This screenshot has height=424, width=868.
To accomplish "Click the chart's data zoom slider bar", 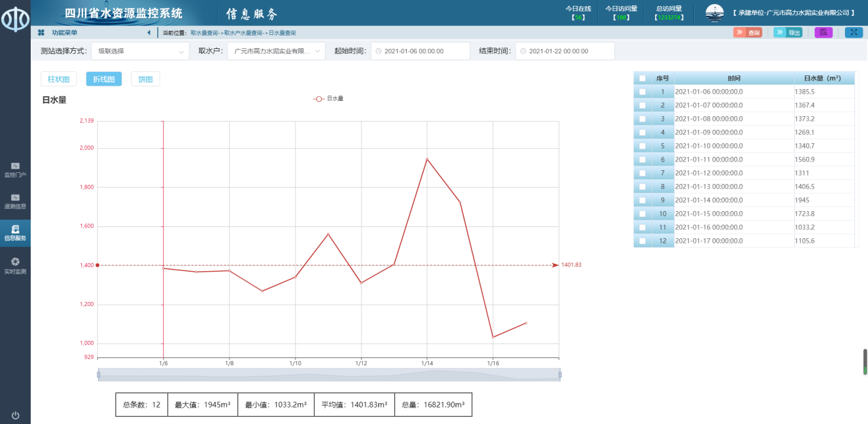I will pos(328,374).
